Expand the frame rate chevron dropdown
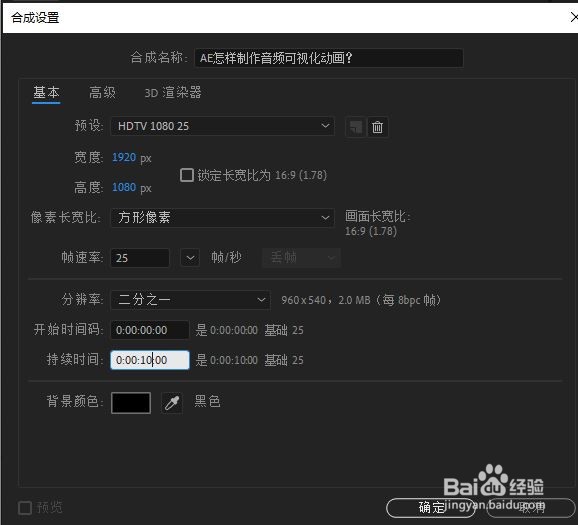 tap(190, 257)
